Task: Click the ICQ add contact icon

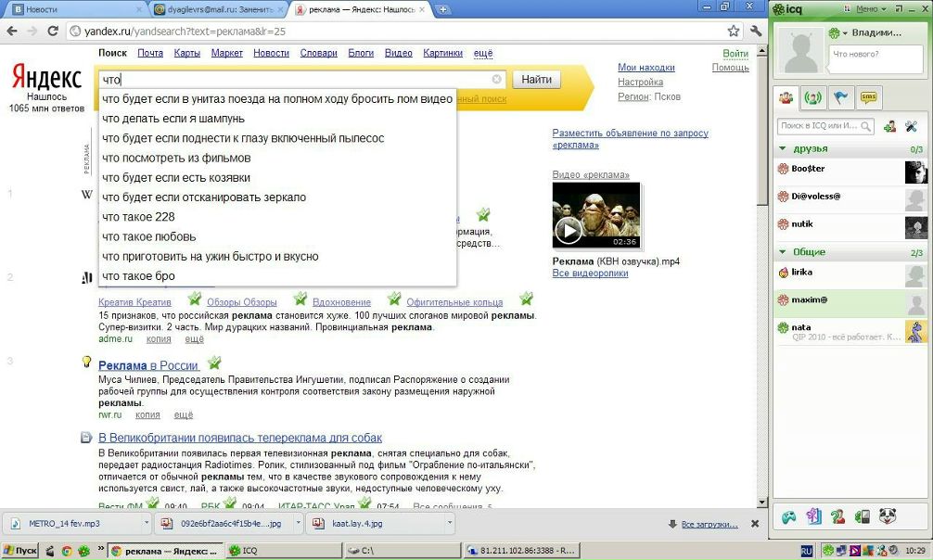Action: (889, 126)
